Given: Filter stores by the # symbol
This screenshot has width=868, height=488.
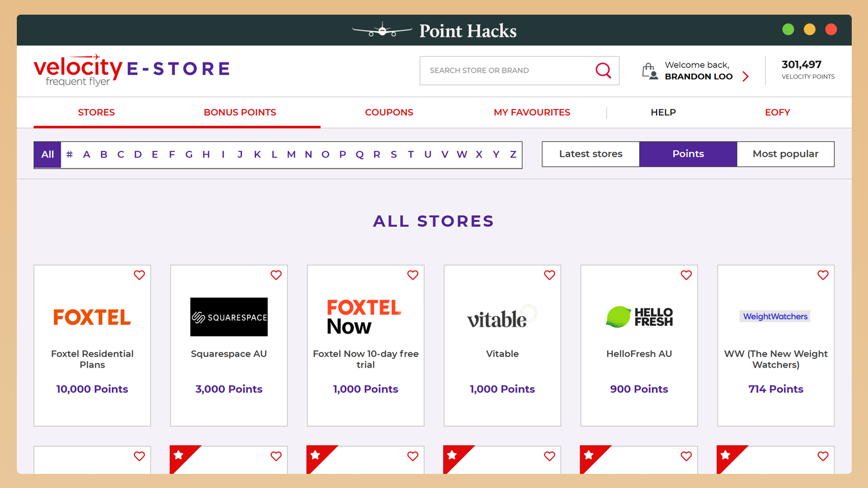Looking at the screenshot, I should pyautogui.click(x=69, y=155).
